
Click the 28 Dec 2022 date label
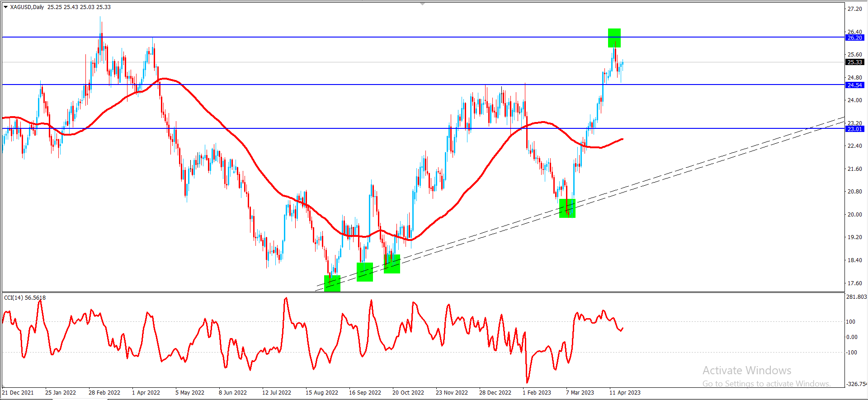click(495, 393)
